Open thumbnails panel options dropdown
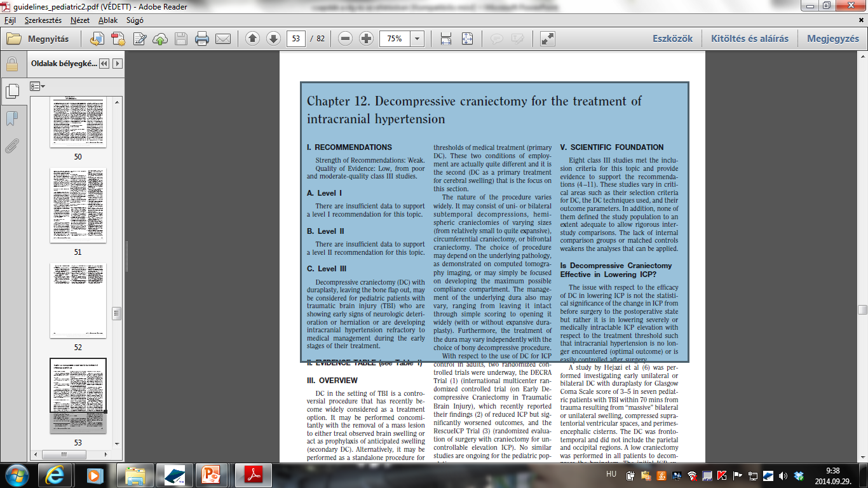 coord(37,86)
